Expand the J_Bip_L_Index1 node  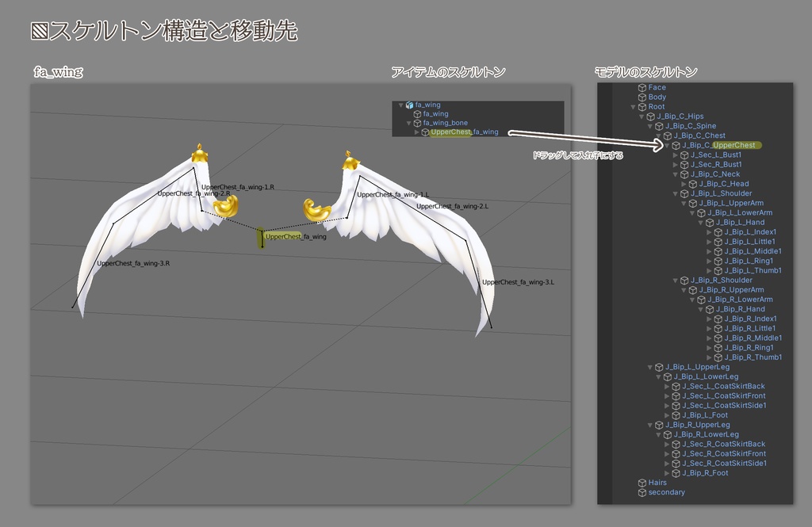(709, 232)
